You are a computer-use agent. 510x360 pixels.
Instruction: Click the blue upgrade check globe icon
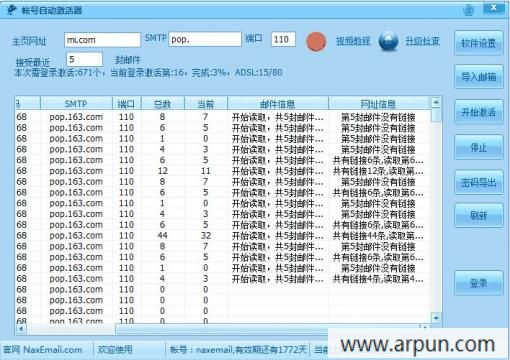pos(388,41)
